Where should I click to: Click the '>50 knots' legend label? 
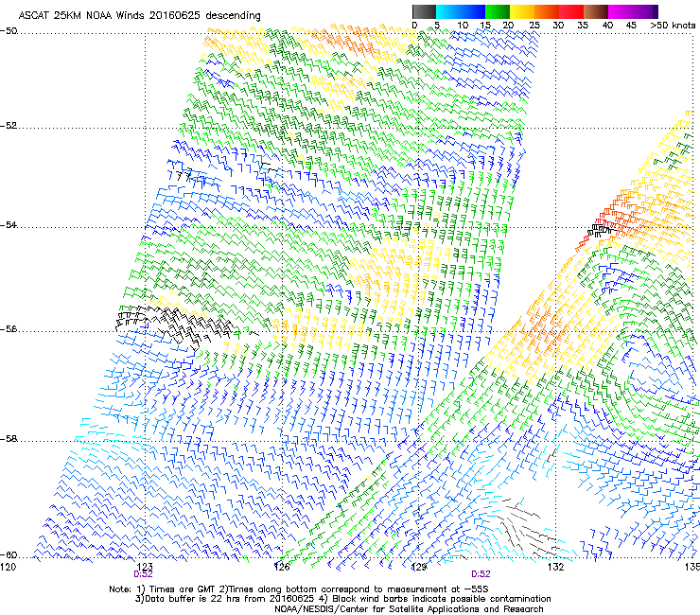[x=673, y=25]
